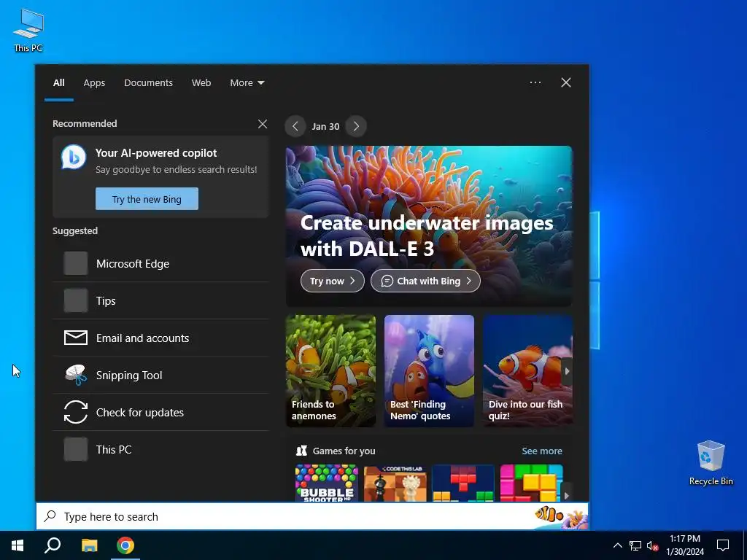Switch to the All tab
Image resolution: width=747 pixels, height=560 pixels.
pos(58,83)
